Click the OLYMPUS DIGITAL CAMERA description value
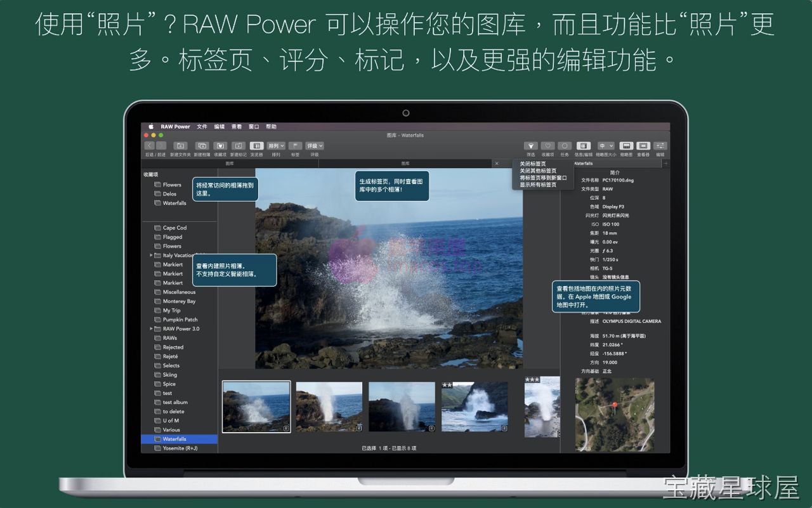Image resolution: width=812 pixels, height=508 pixels. (x=631, y=322)
